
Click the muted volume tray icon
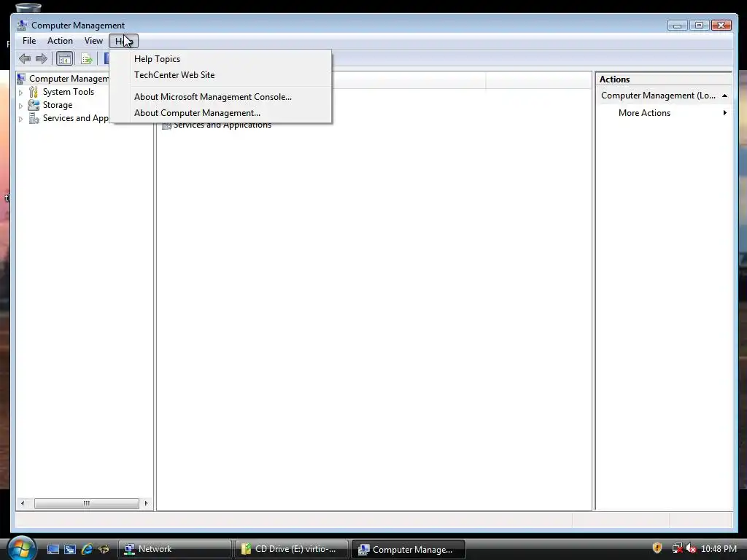click(x=691, y=548)
